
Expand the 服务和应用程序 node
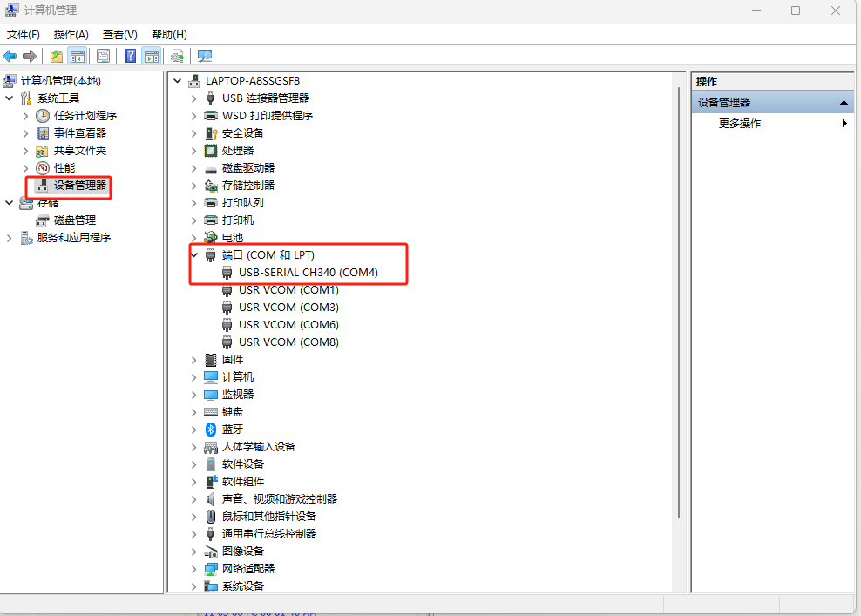click(x=10, y=238)
